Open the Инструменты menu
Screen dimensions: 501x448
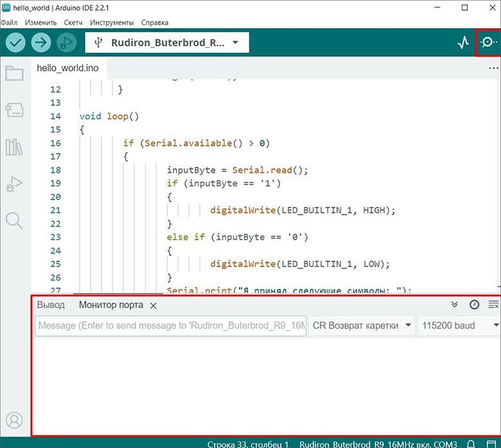click(x=112, y=22)
